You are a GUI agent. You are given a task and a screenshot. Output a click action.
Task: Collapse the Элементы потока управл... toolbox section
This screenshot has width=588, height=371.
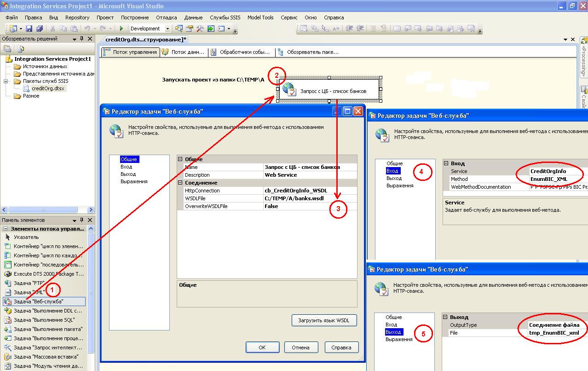[x=6, y=229]
